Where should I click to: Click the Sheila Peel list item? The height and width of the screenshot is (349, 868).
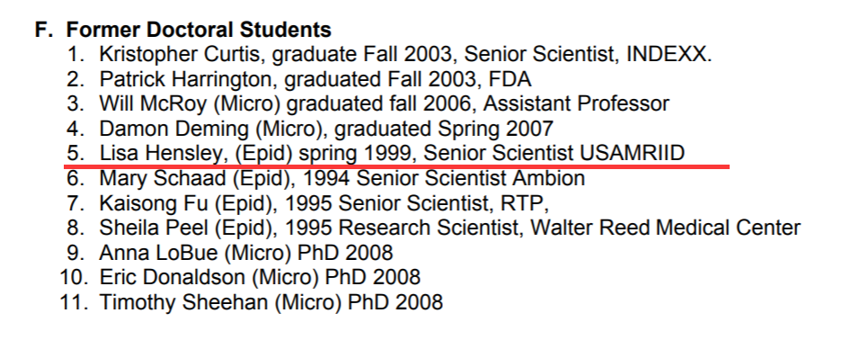pyautogui.click(x=434, y=228)
